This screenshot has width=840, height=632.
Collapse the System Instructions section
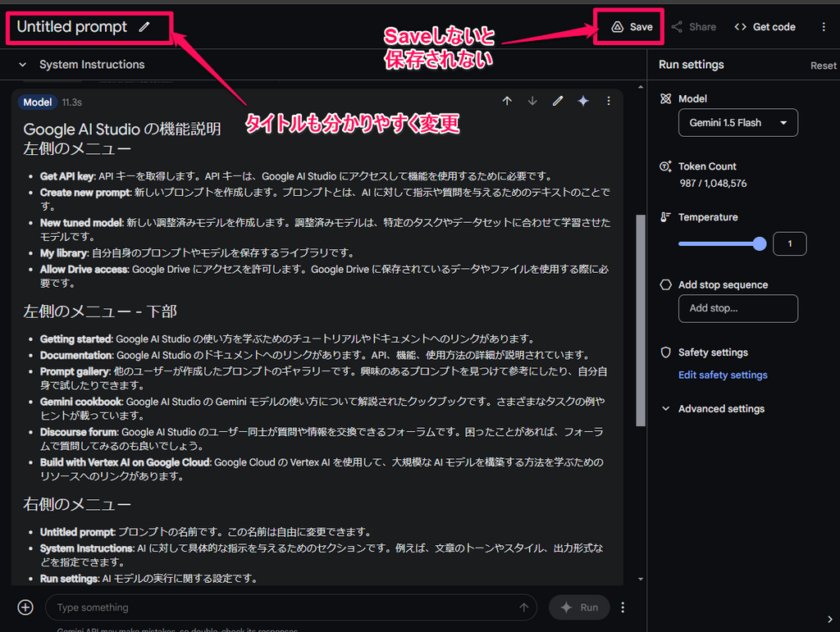coord(22,65)
